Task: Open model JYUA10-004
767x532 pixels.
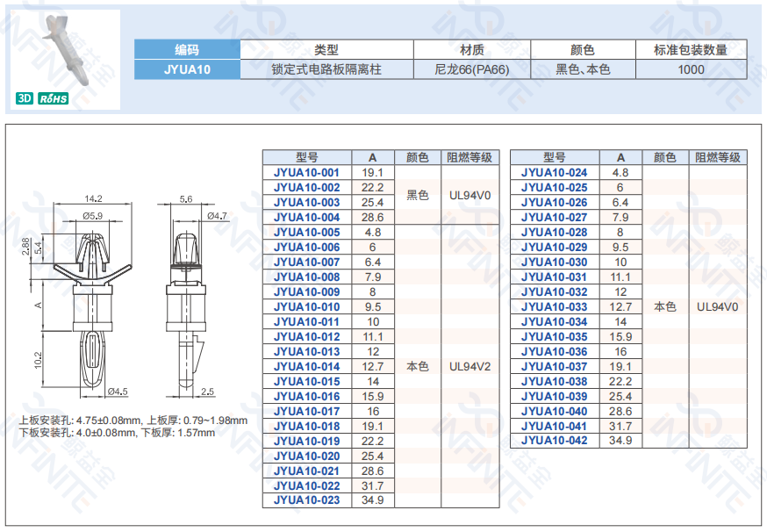Action: pyautogui.click(x=306, y=218)
